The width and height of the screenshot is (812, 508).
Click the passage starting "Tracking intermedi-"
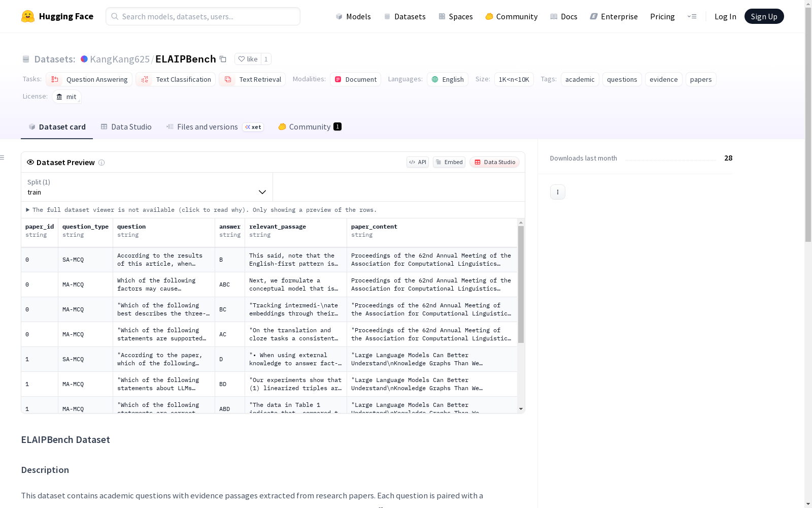point(296,309)
